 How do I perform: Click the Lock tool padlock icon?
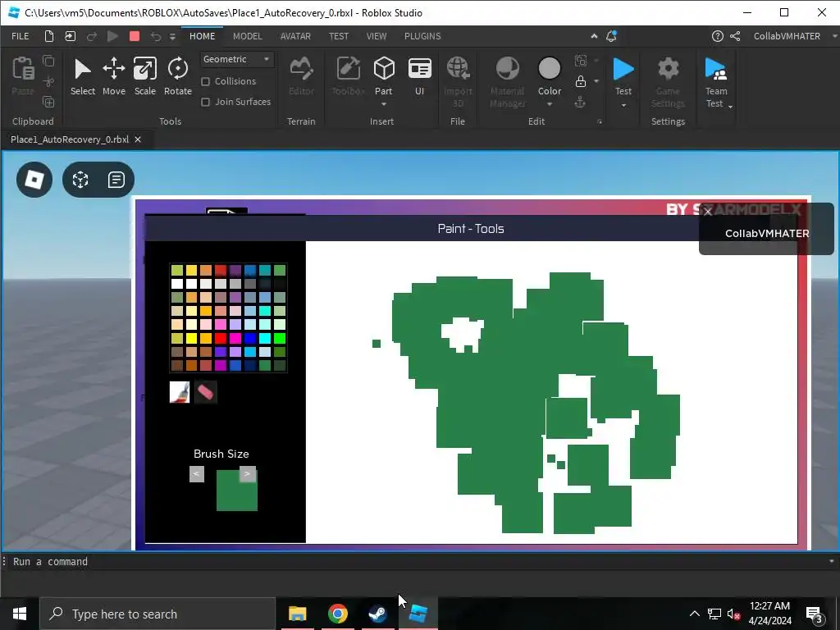tap(580, 81)
